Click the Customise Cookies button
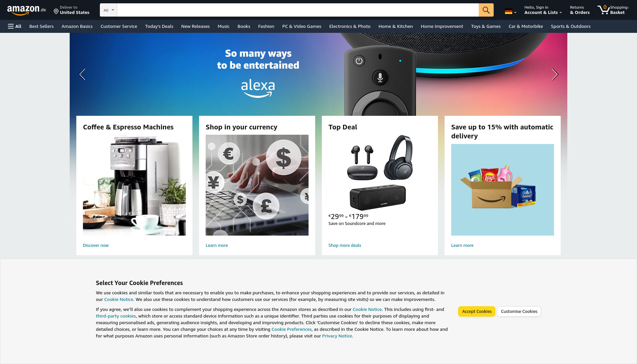The height and width of the screenshot is (364, 637). coord(519,311)
